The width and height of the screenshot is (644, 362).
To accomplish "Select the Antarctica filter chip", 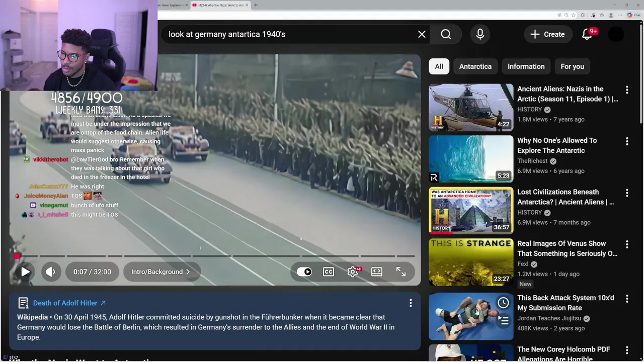I will tap(475, 66).
